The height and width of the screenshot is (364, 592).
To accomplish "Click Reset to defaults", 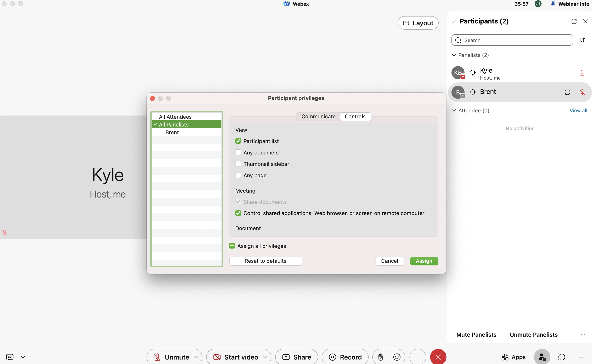I will tap(265, 261).
